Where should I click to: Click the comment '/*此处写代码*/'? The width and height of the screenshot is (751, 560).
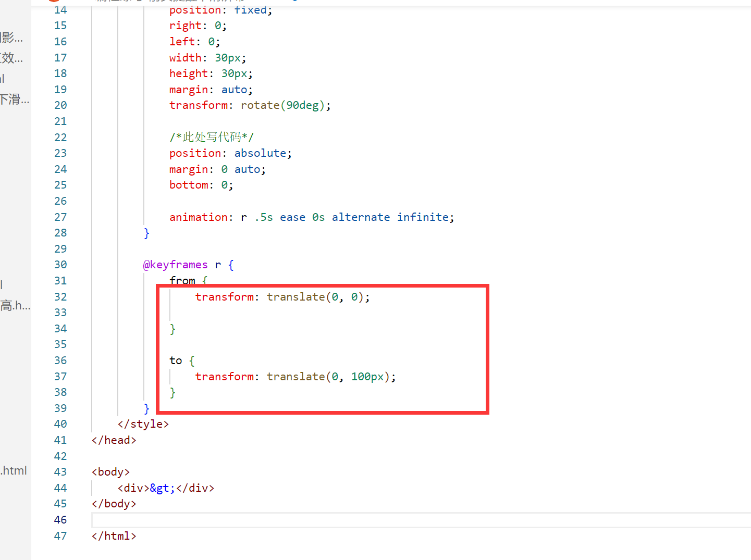tap(212, 137)
